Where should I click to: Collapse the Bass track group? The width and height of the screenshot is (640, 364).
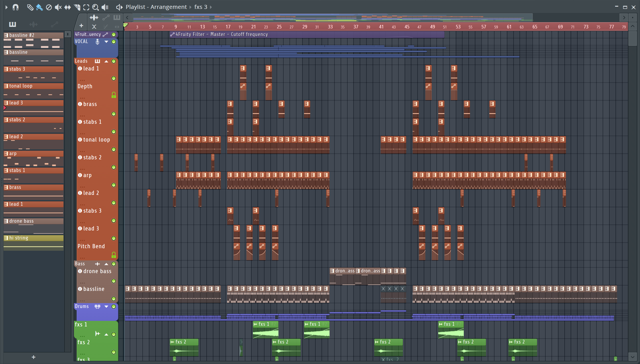[106, 264]
